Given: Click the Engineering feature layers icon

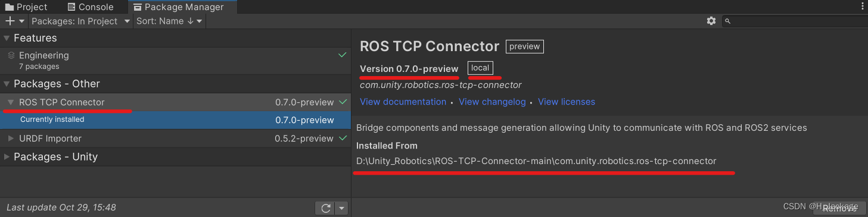Looking at the screenshot, I should click(11, 55).
